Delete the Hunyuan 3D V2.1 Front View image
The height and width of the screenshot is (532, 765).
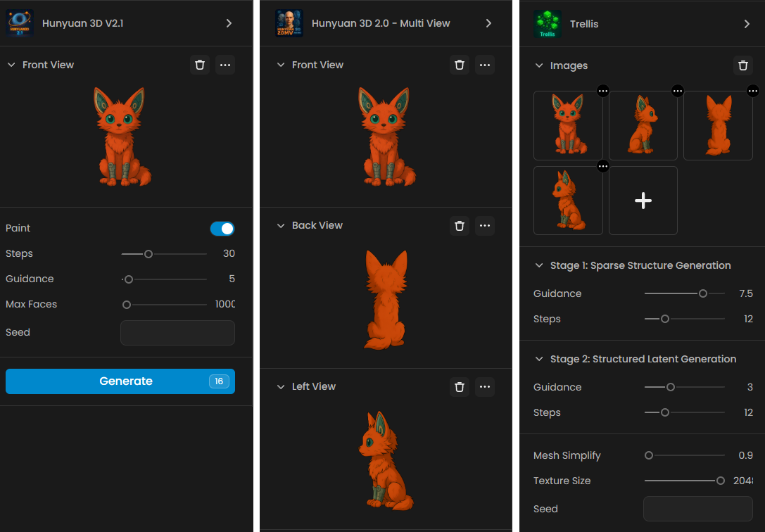click(200, 65)
